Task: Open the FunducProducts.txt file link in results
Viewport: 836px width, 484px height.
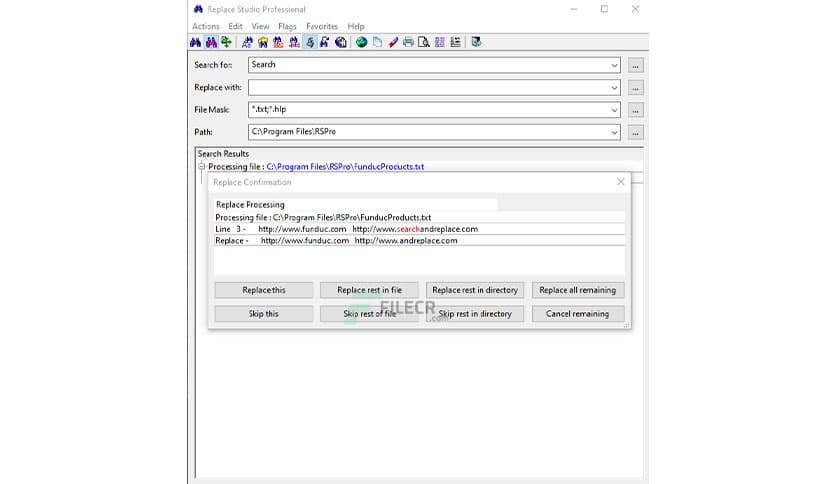Action: tap(345, 167)
